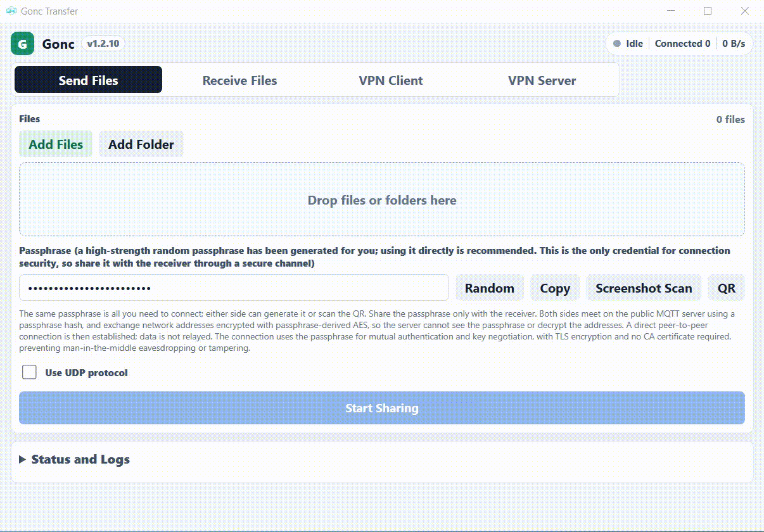
Task: Click the Screenshot Scan button
Action: pyautogui.click(x=644, y=288)
